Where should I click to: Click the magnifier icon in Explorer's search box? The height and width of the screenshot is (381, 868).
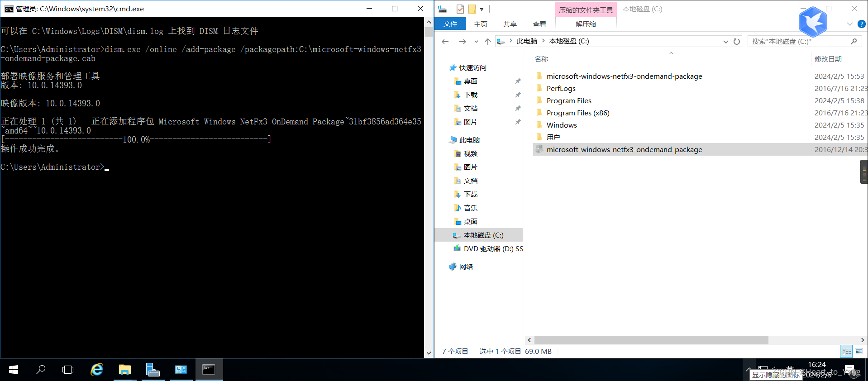click(x=854, y=42)
